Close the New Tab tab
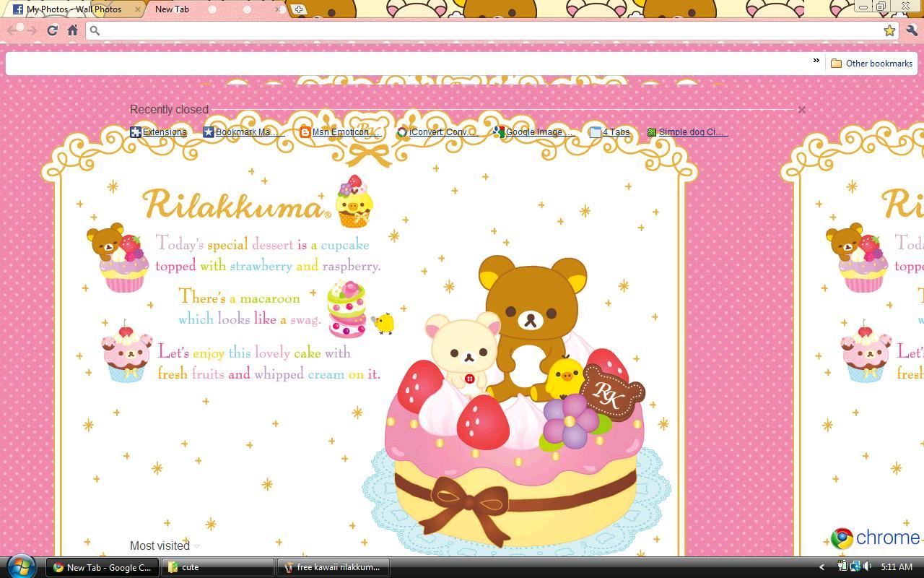Screen dimensions: 924x578 click(279, 9)
